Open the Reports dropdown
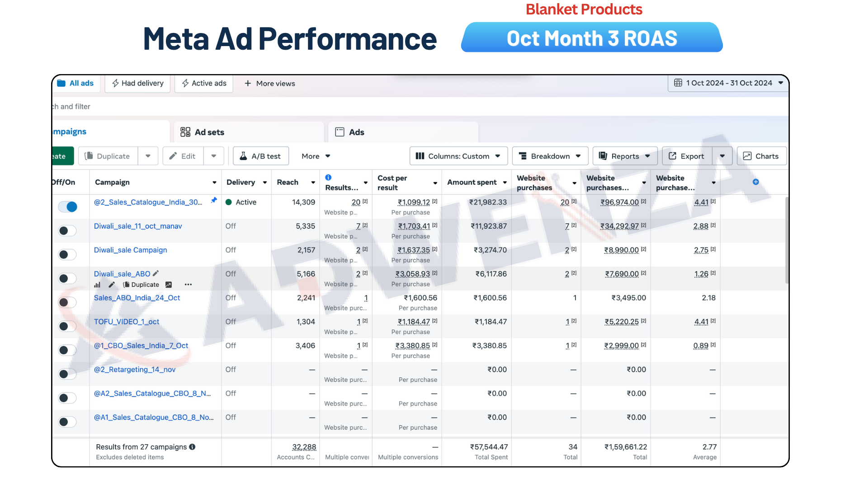 [x=625, y=156]
